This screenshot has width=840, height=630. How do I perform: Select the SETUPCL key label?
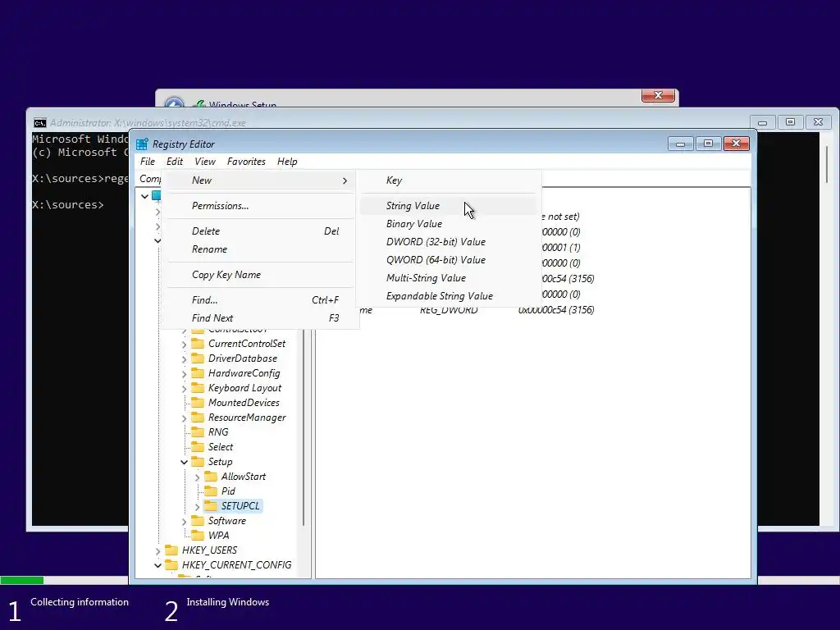[x=240, y=505]
